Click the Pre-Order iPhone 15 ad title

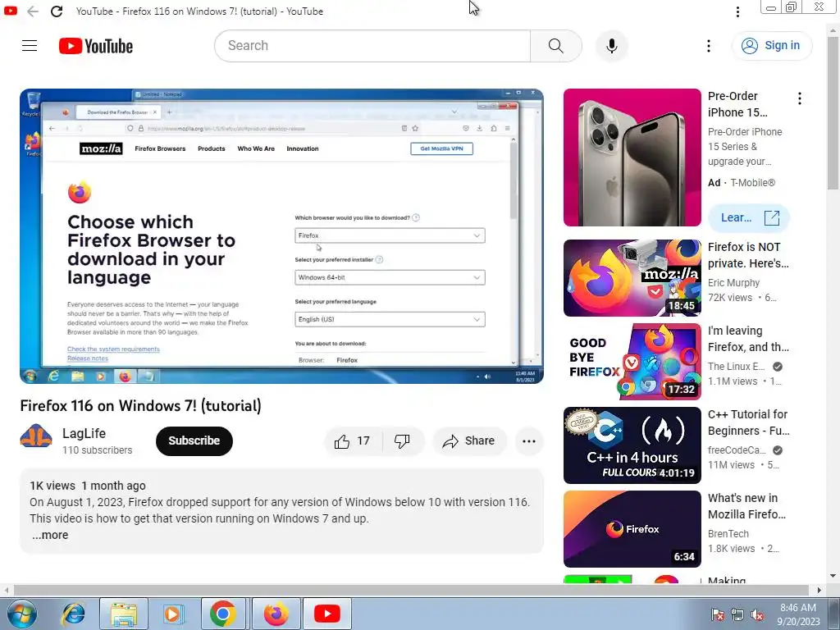pos(737,104)
